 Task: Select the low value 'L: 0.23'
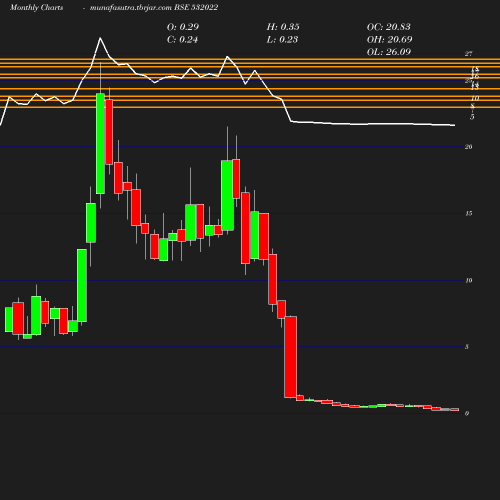(x=282, y=40)
